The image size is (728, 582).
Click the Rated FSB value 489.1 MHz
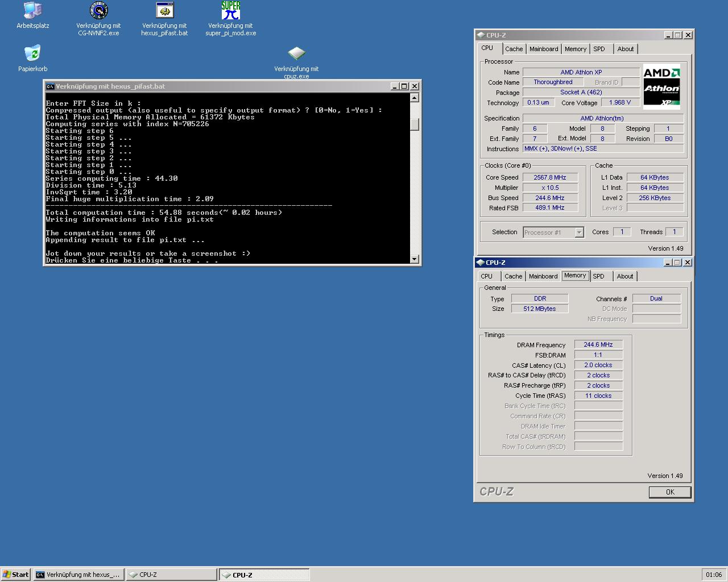550,208
